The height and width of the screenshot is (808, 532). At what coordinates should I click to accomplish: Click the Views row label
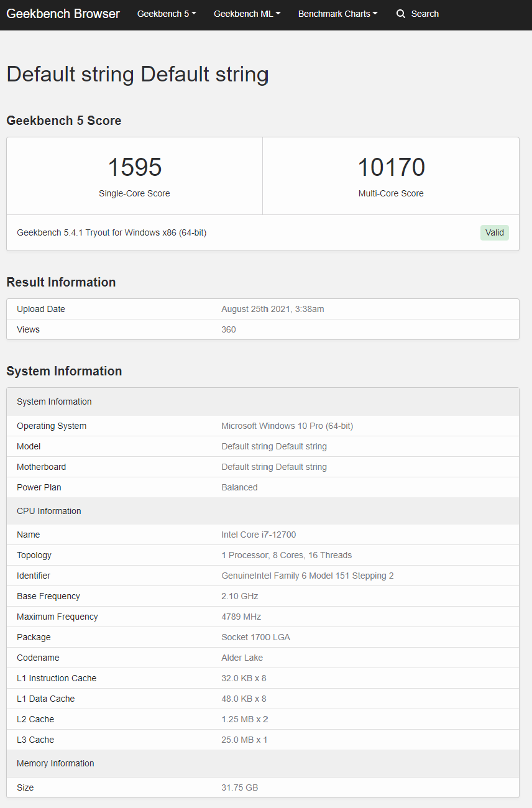[x=28, y=329]
